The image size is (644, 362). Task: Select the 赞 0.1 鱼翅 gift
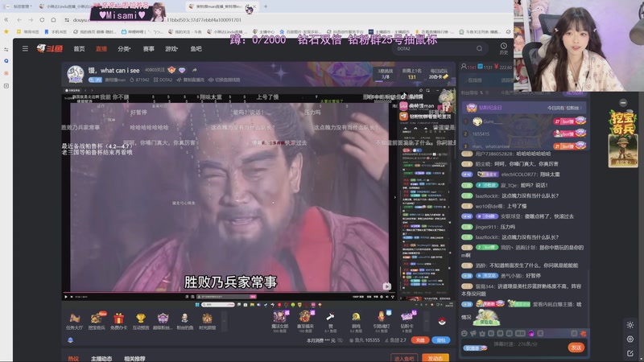(330, 321)
